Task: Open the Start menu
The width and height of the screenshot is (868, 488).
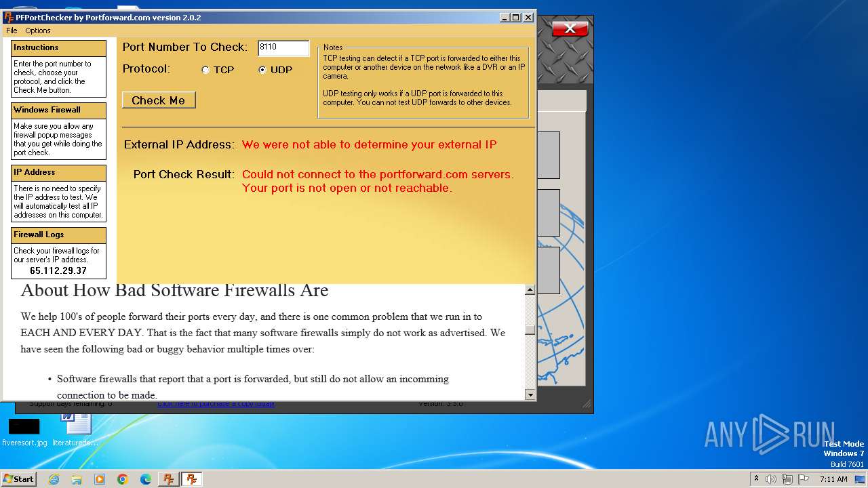Action: (19, 479)
